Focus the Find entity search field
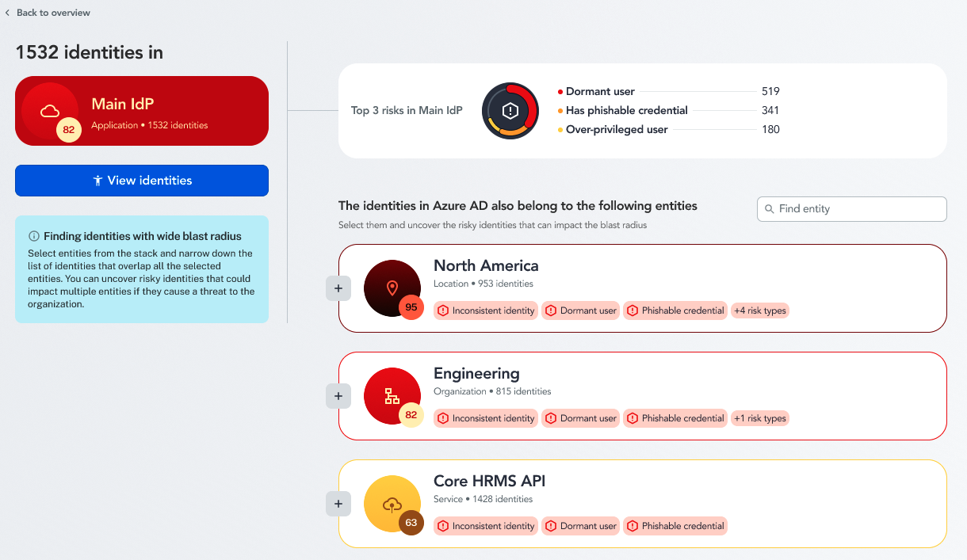The image size is (967, 560). click(852, 209)
